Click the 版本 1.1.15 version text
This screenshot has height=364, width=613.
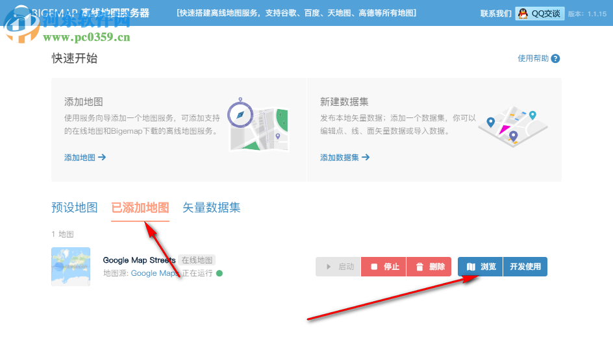587,14
